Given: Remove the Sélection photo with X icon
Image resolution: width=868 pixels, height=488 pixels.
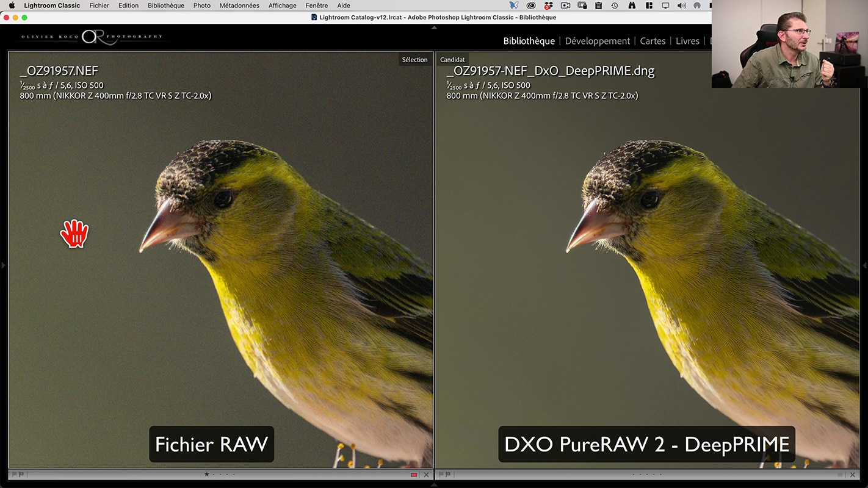Looking at the screenshot, I should point(426,475).
